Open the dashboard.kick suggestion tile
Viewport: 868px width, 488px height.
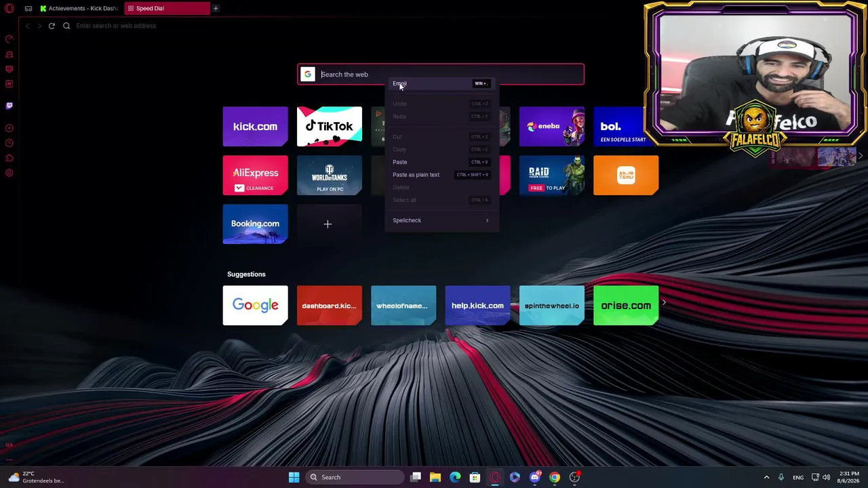coord(330,305)
